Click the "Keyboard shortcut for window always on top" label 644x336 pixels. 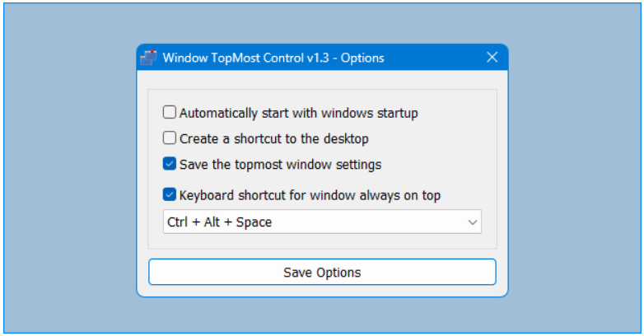310,195
